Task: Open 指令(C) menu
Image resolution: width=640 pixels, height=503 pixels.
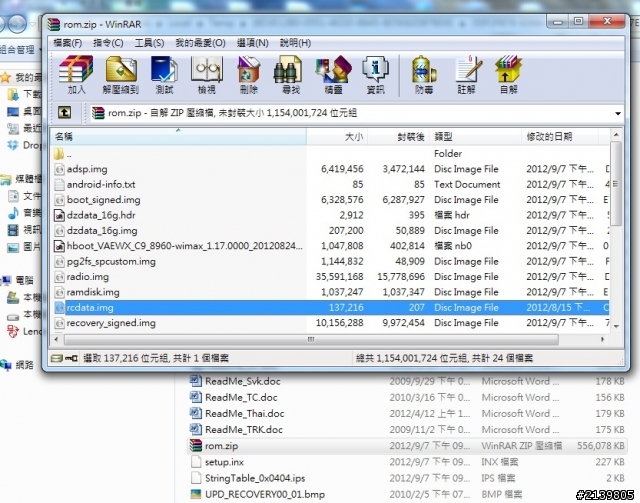Action: [x=108, y=43]
